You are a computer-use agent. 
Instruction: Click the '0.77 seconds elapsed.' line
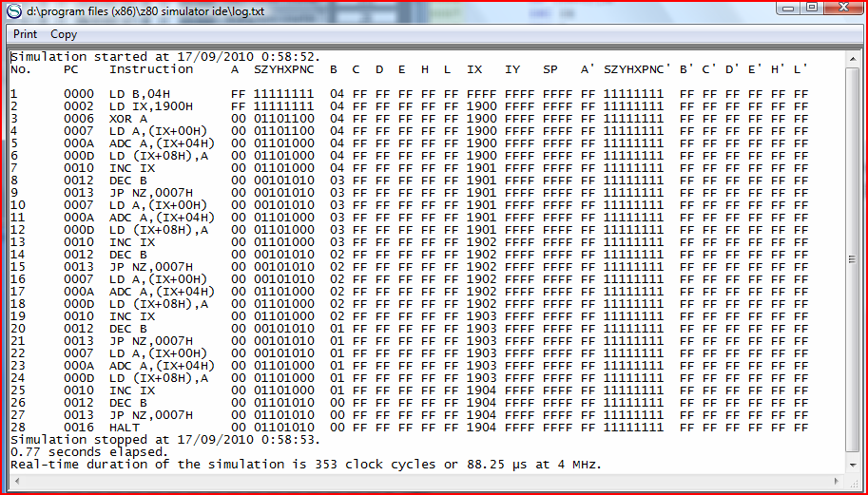pyautogui.click(x=89, y=452)
